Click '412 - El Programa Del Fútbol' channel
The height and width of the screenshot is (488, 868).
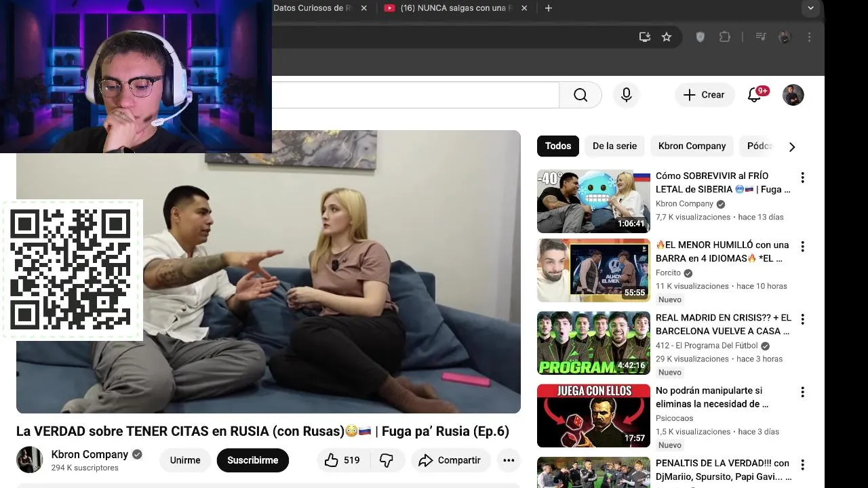click(x=707, y=346)
